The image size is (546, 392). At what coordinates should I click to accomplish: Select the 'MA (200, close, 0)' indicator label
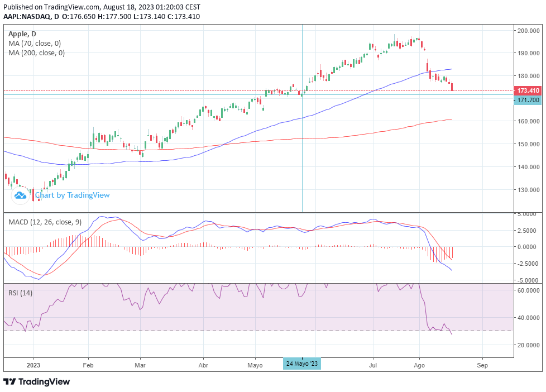(36, 52)
